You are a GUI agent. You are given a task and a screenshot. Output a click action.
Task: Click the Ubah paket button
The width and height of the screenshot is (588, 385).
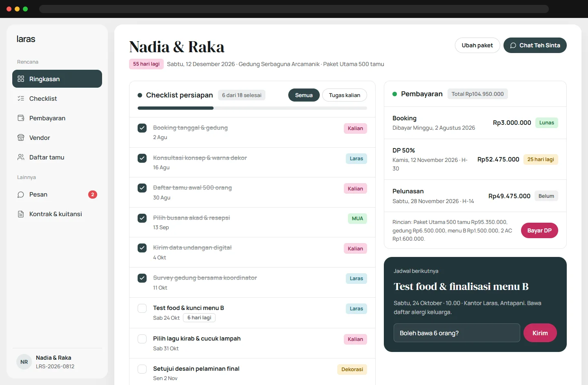click(x=477, y=45)
